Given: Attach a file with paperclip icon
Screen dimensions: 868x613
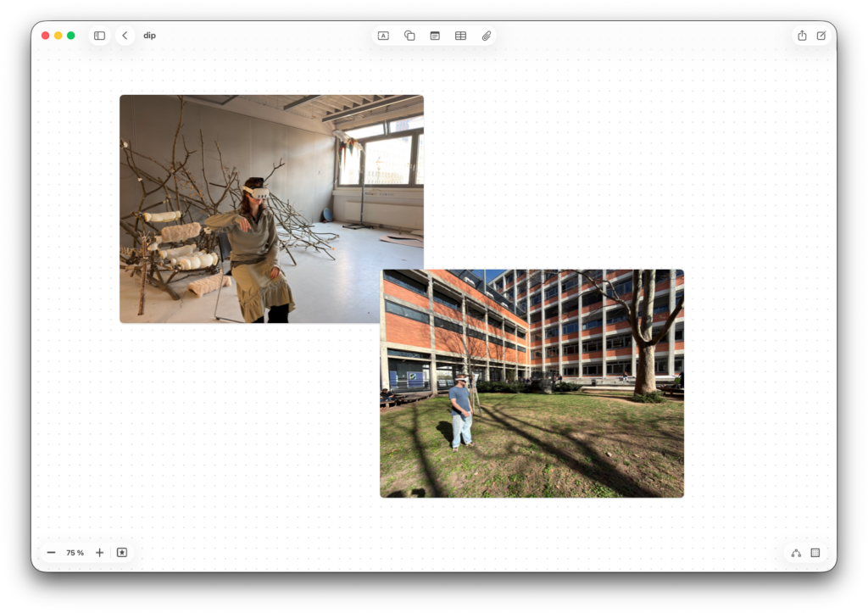Looking at the screenshot, I should (x=487, y=36).
